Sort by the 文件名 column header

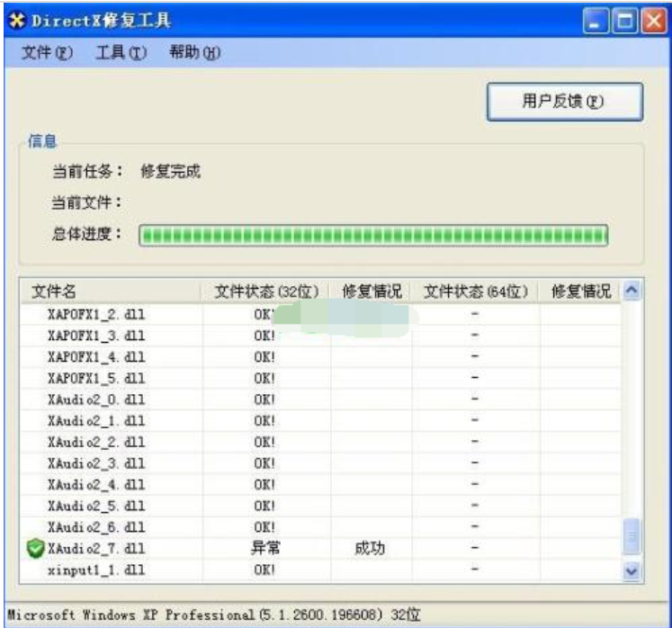110,292
